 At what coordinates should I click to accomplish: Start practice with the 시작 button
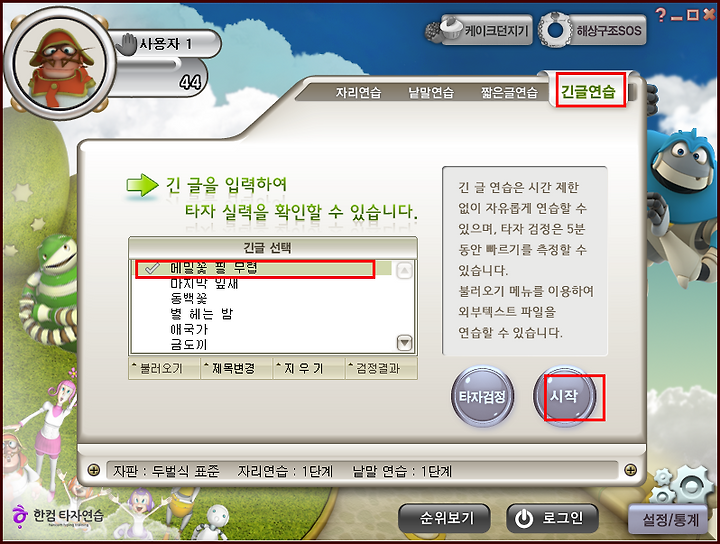pos(565,396)
